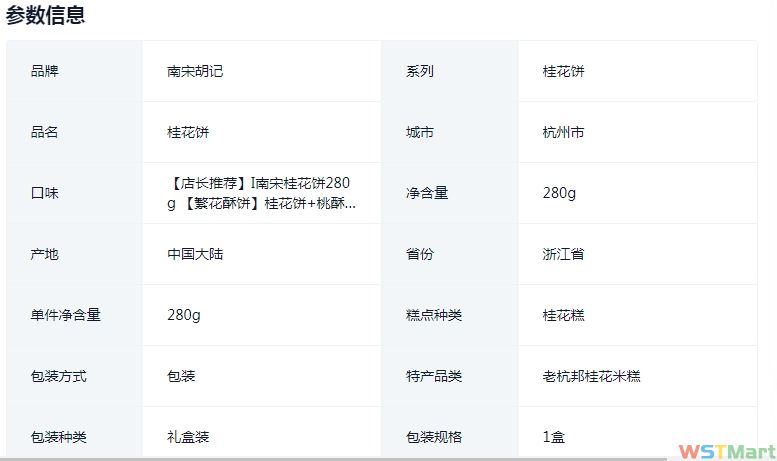Viewport: 777px width, 461px height.
Task: Select the specialty value 老杭邦桂花米糕
Action: click(x=591, y=376)
